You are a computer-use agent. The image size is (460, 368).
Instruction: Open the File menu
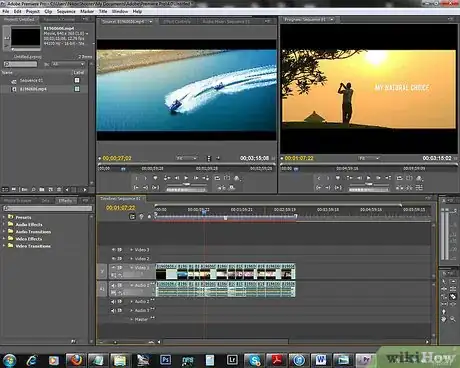(6, 11)
